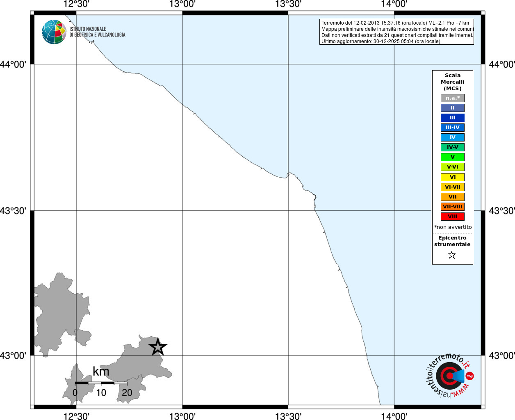Click the scale bar value 20
This screenshot has width=515, height=420.
(x=127, y=393)
